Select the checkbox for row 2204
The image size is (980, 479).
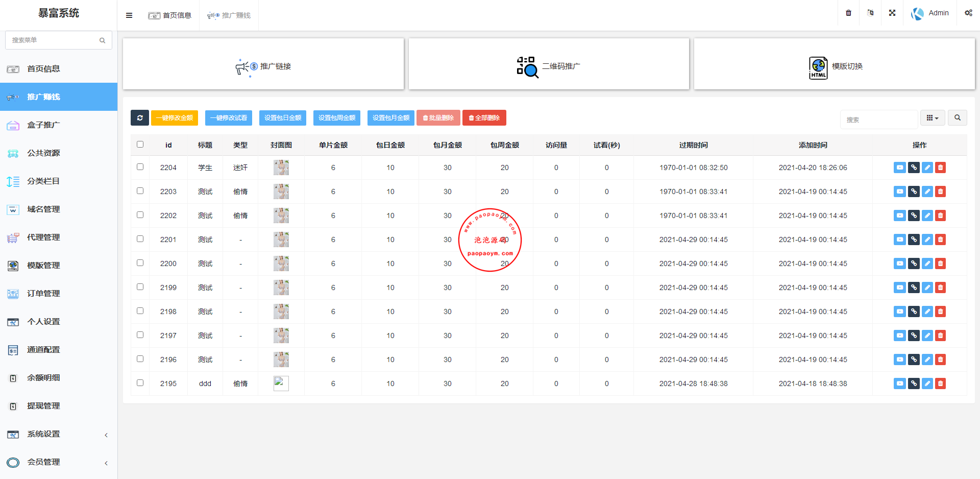[140, 167]
